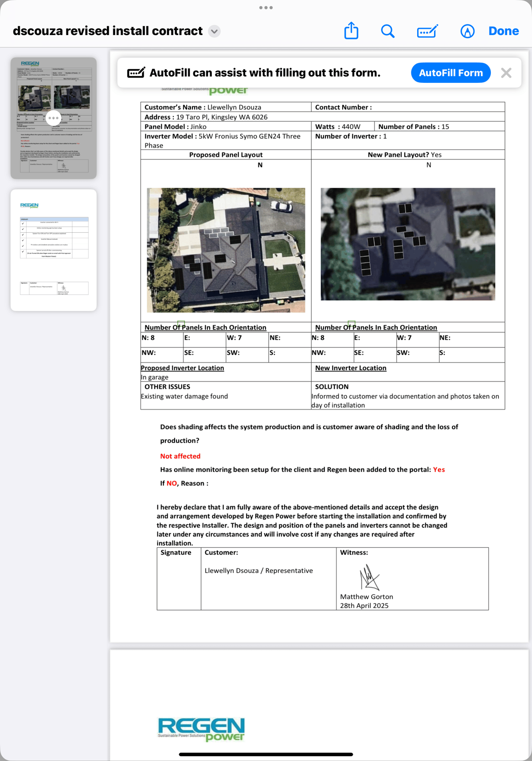Click the right E: orientation field
532x761 pixels.
click(x=375, y=340)
